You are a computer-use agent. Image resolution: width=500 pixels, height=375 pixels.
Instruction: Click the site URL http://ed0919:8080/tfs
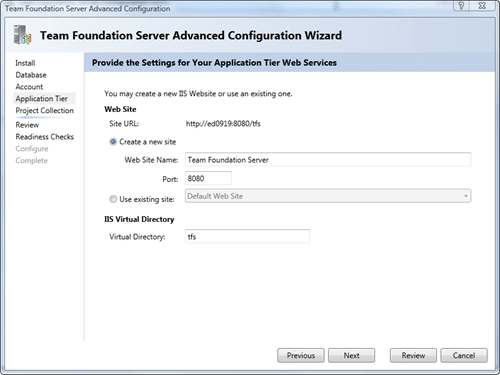(223, 124)
